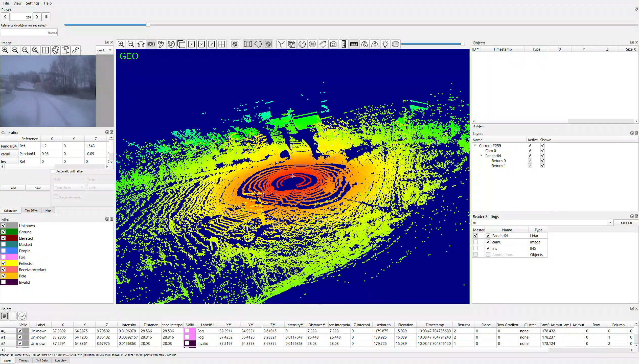The width and height of the screenshot is (639, 364).
Task: Open the Help menu
Action: (x=48, y=3)
